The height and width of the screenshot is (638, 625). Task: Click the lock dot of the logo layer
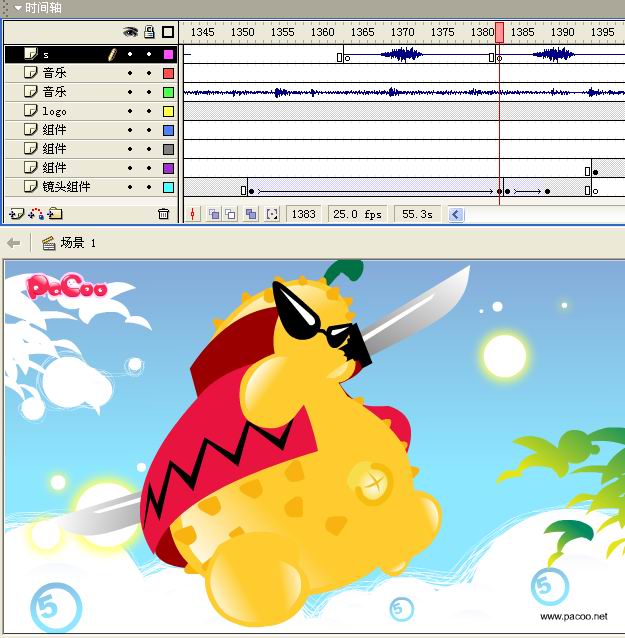149,111
